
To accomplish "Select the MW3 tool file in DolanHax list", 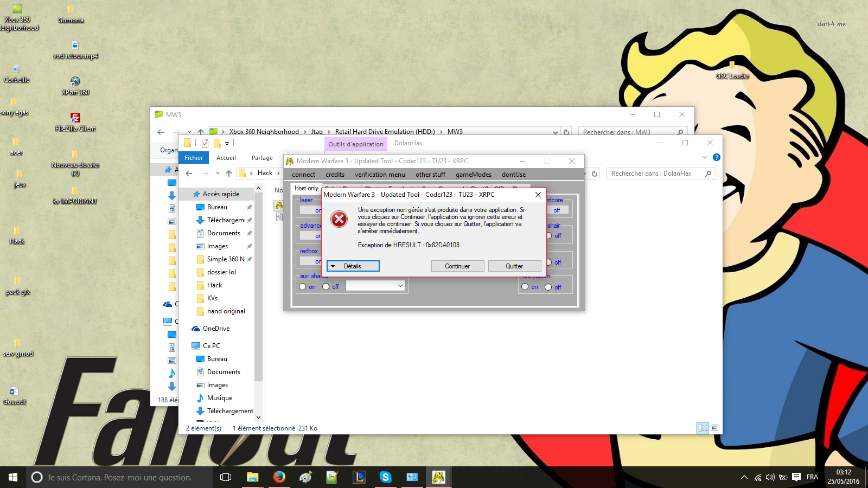I will pyautogui.click(x=279, y=206).
